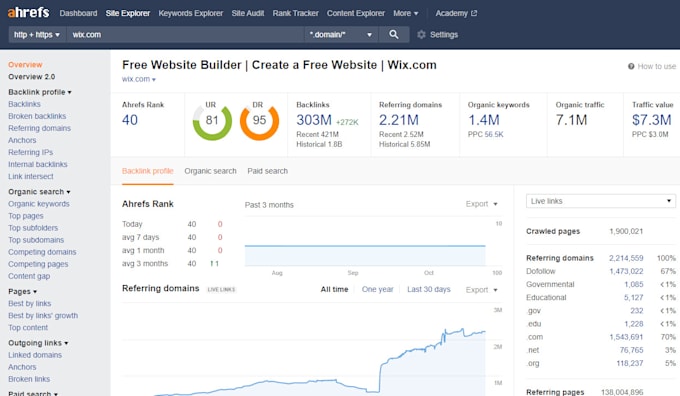Open Rank Tracker
Viewport: 680px width, 396px height.
tap(295, 13)
